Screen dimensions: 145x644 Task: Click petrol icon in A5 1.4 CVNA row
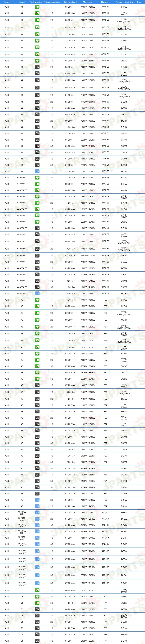click(x=37, y=300)
